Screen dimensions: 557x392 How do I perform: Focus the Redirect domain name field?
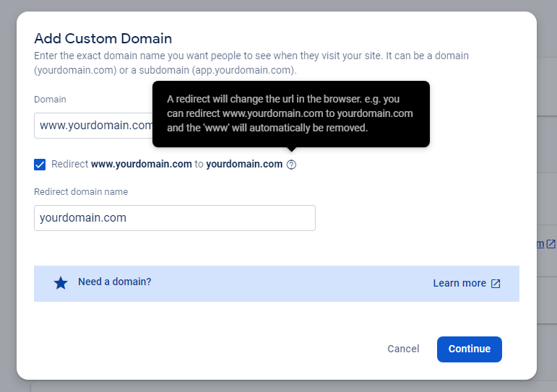[x=174, y=218]
